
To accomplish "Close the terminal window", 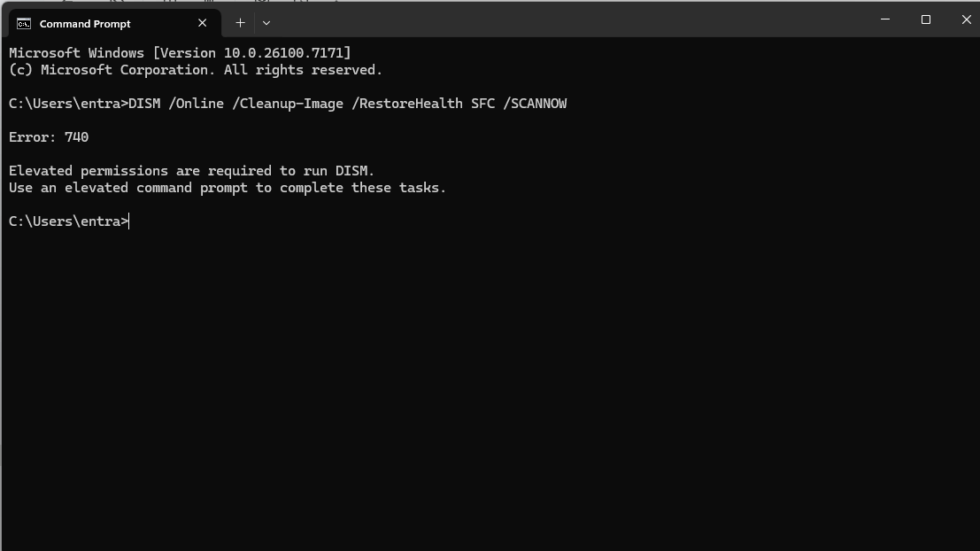I will point(966,19).
